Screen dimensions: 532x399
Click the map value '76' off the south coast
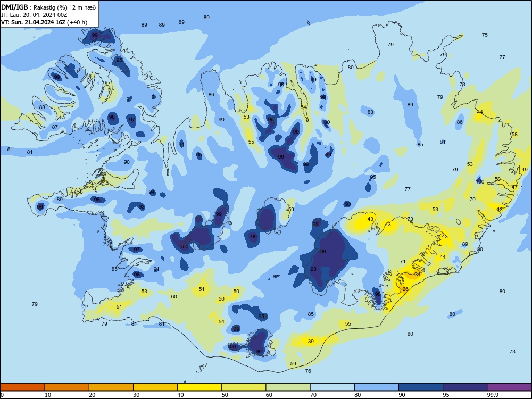click(308, 371)
